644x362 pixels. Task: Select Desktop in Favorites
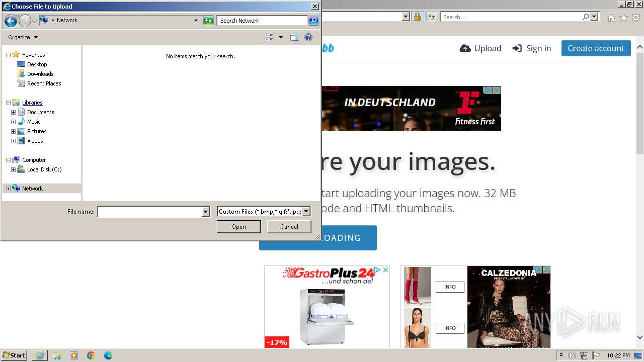(x=37, y=64)
